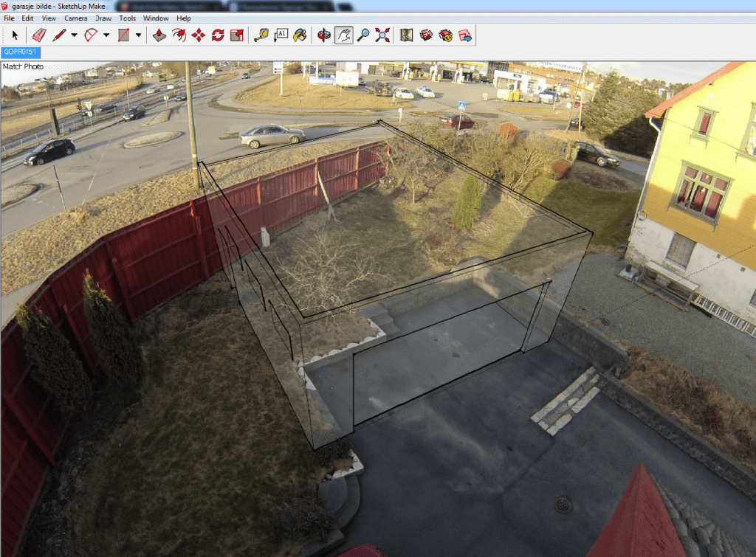Click the Rotate tool icon
The image size is (756, 557).
coord(217,35)
